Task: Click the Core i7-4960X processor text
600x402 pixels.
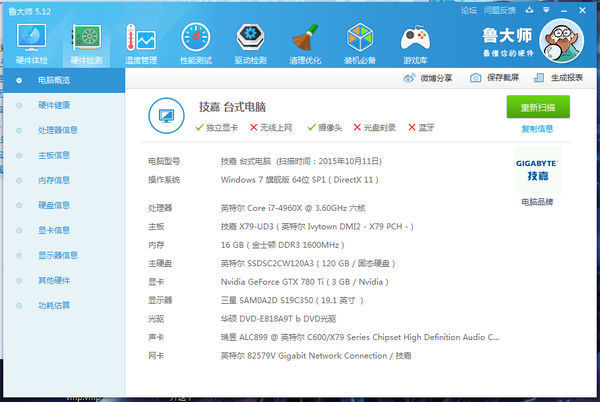Action: point(293,208)
